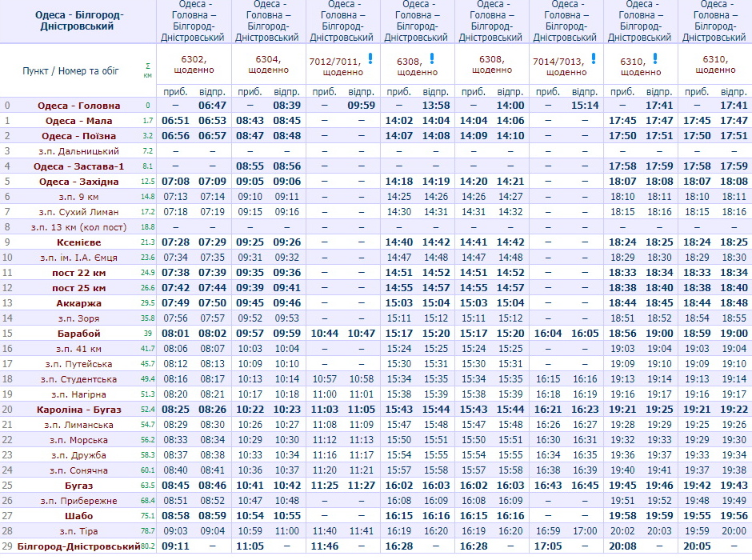This screenshot has height=560, width=752.
Task: Open the Аккаржа station page
Action: (x=78, y=303)
